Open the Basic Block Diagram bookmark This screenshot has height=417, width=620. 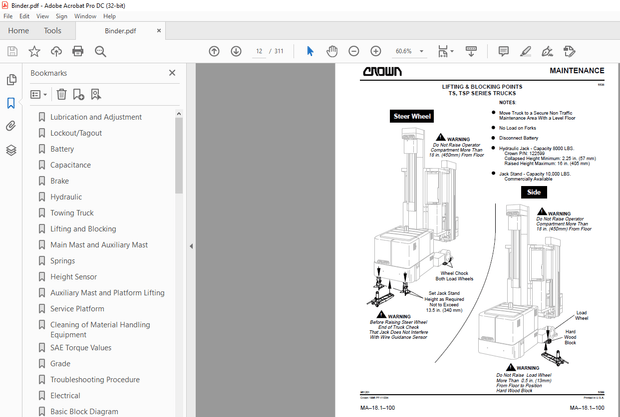pyautogui.click(x=84, y=411)
